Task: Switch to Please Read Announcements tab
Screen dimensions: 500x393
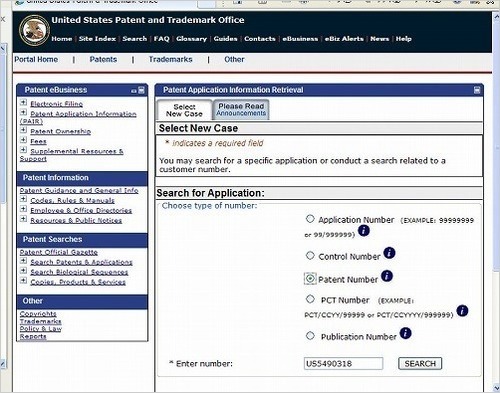Action: [x=241, y=110]
